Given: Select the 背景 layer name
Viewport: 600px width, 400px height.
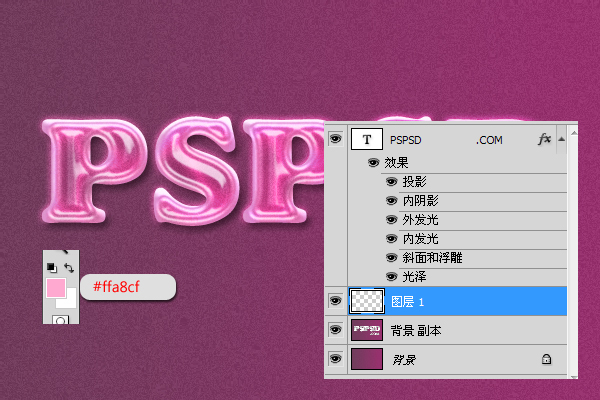Looking at the screenshot, I should (x=404, y=359).
